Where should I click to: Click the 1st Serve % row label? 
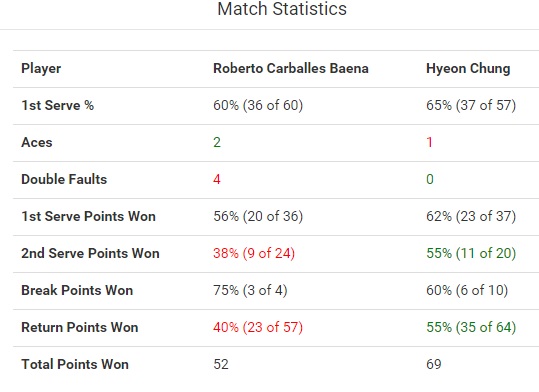pos(57,105)
